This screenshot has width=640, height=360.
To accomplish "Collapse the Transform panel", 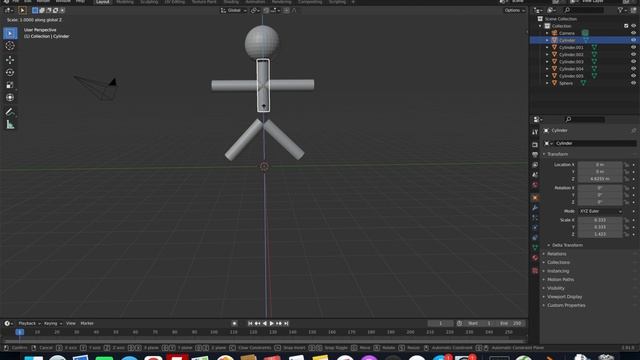I will [557, 154].
